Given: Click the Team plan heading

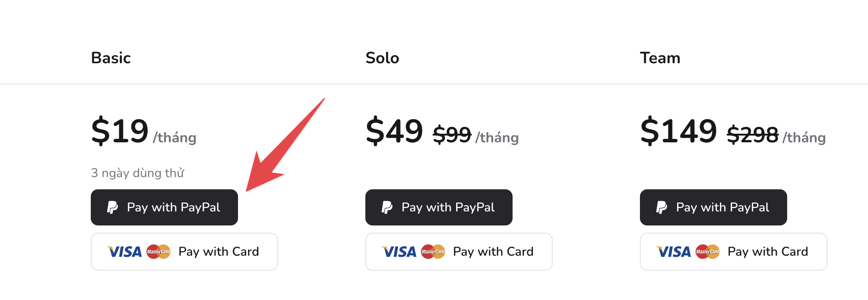Looking at the screenshot, I should [x=660, y=58].
